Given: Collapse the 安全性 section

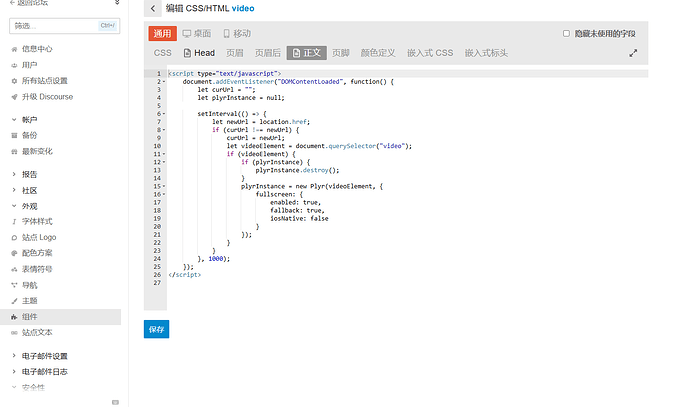Looking at the screenshot, I should click(14, 387).
